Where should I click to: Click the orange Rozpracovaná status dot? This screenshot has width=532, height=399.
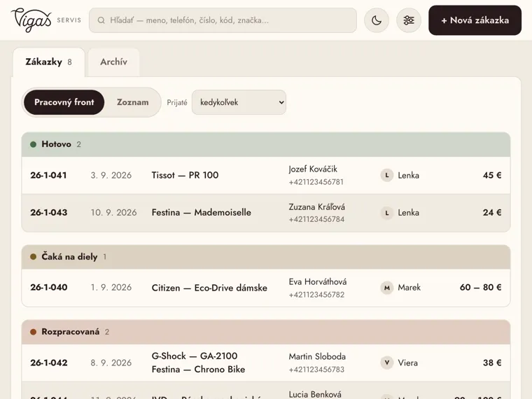tap(34, 332)
